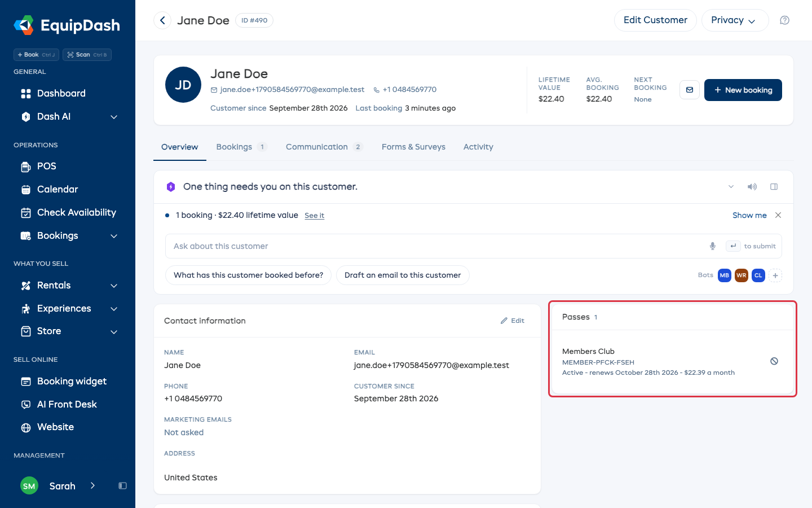Click the microphone icon in ask field
The height and width of the screenshot is (508, 812).
point(713,246)
